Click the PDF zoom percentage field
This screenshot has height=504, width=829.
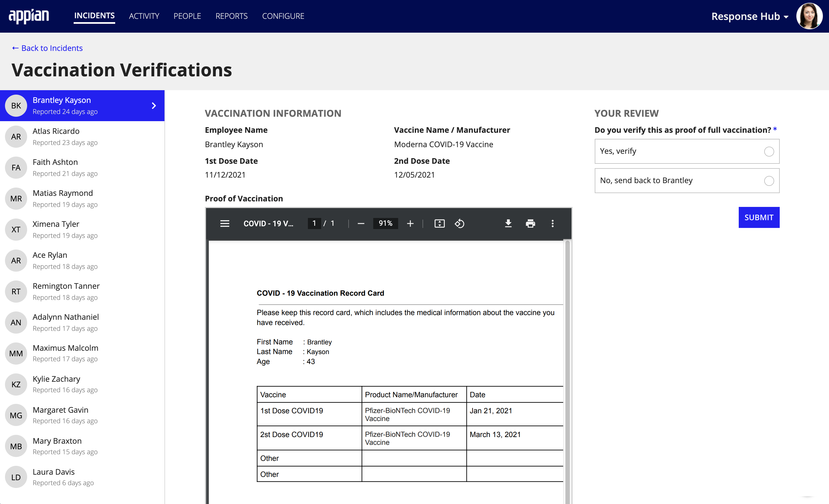385,224
